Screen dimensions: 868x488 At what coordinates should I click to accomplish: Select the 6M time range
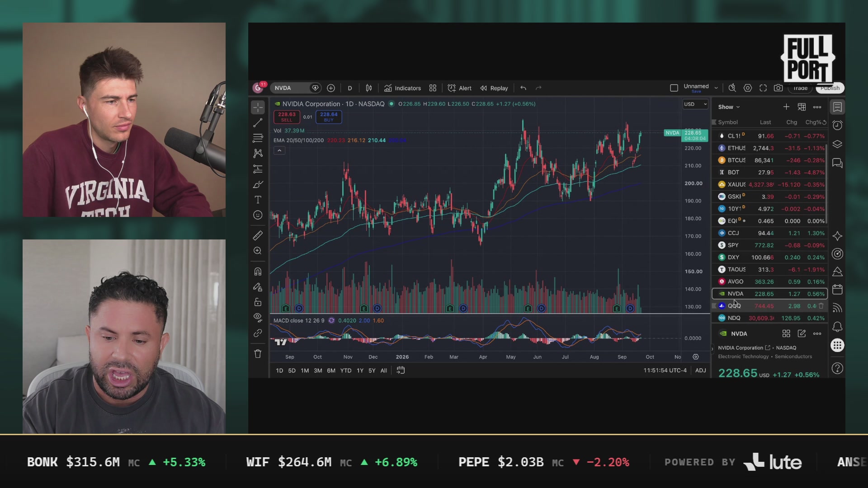pyautogui.click(x=331, y=371)
